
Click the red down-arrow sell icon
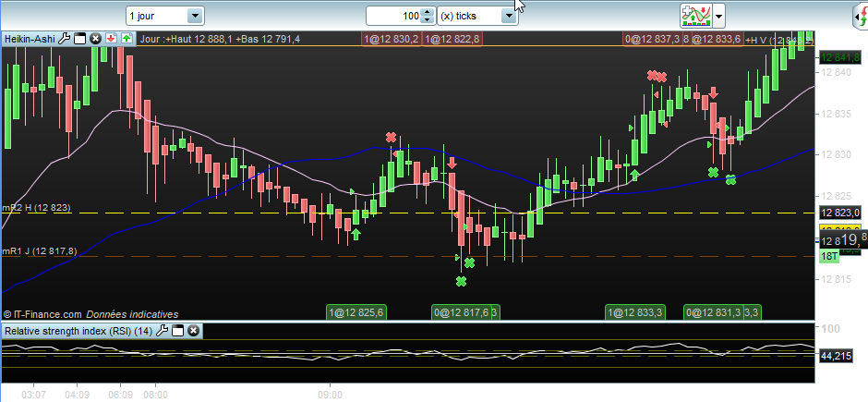111,38
